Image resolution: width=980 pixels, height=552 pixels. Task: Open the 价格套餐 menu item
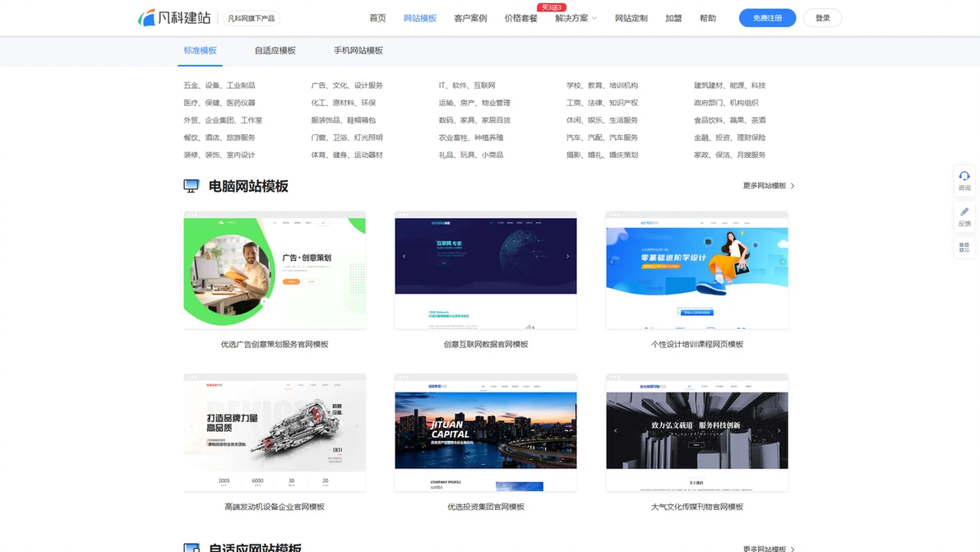[x=520, y=17]
